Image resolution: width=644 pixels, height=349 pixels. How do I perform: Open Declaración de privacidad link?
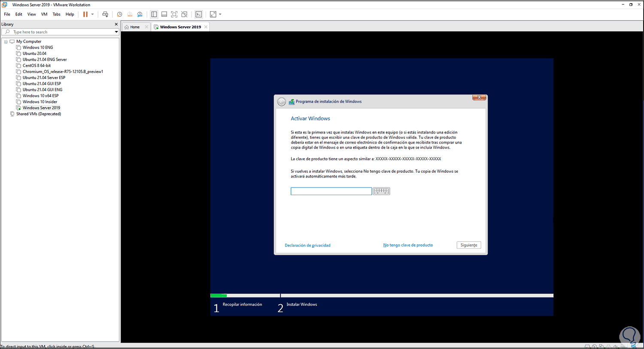(x=307, y=245)
